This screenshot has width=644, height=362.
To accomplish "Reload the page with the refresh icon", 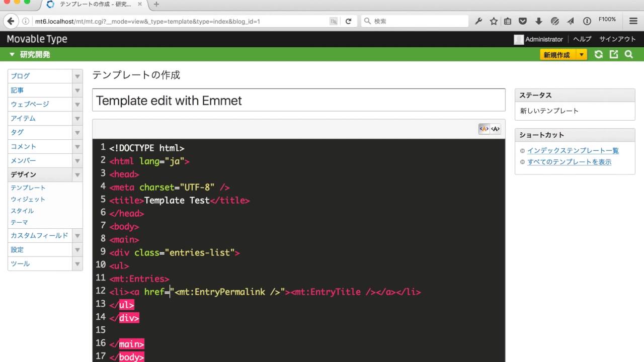I will click(348, 21).
